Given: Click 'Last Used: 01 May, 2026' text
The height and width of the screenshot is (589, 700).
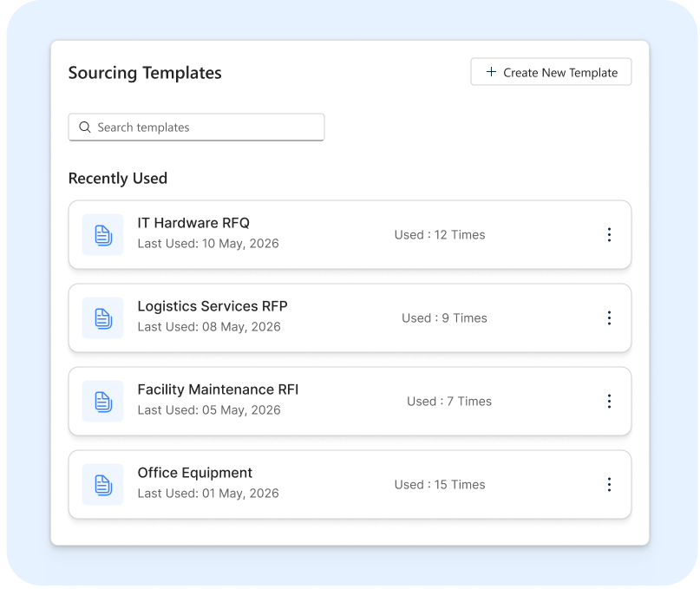Looking at the screenshot, I should click(x=208, y=494).
